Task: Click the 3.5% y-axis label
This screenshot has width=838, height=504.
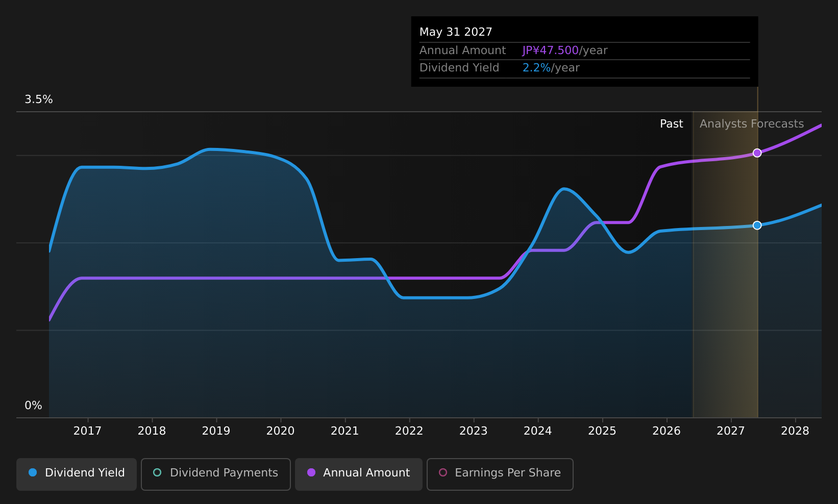Action: [39, 99]
